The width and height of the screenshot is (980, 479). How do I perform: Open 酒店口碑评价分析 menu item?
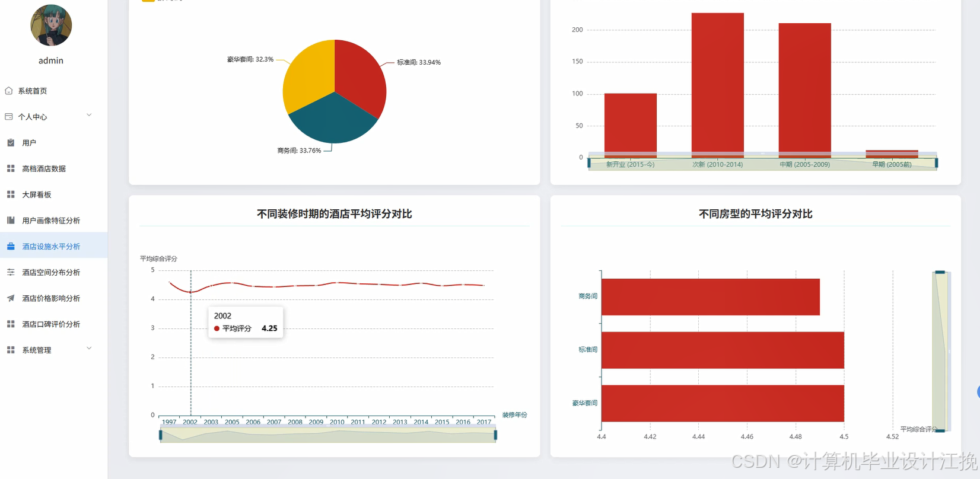pos(53,324)
